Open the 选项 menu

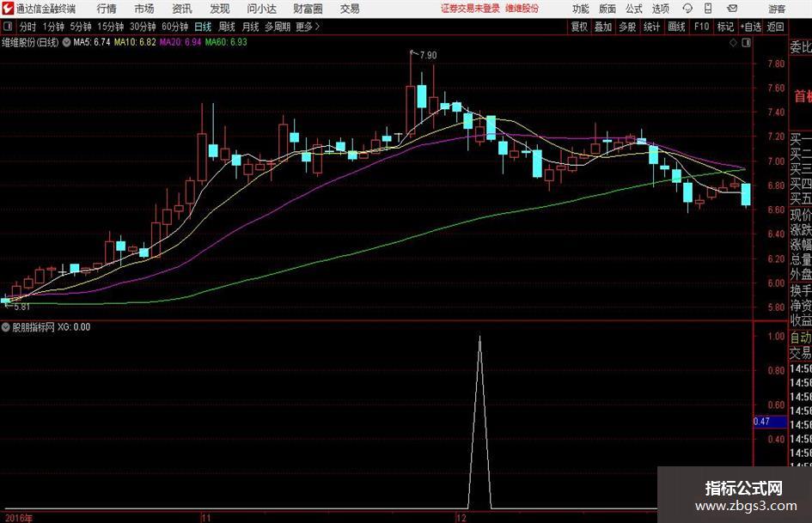click(x=660, y=9)
